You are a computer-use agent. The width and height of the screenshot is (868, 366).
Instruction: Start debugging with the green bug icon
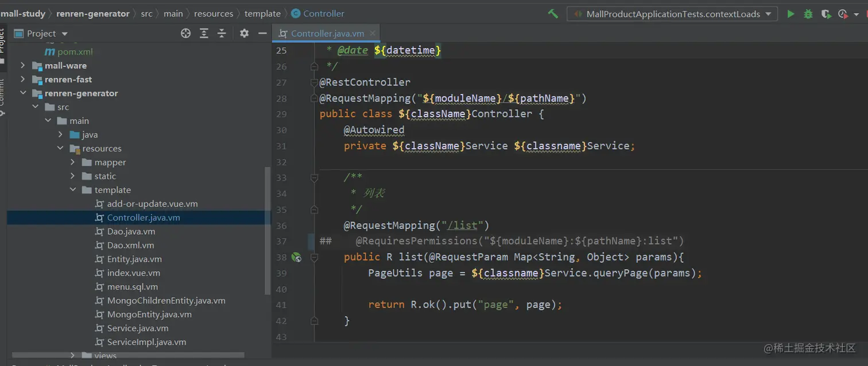click(808, 14)
